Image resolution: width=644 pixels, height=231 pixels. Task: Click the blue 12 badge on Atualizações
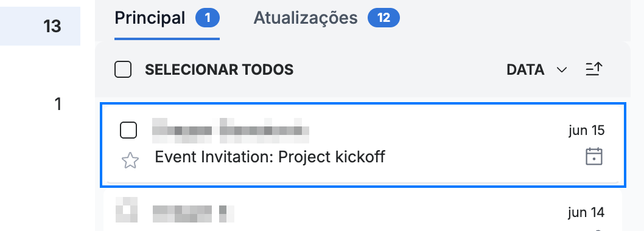coord(383,18)
